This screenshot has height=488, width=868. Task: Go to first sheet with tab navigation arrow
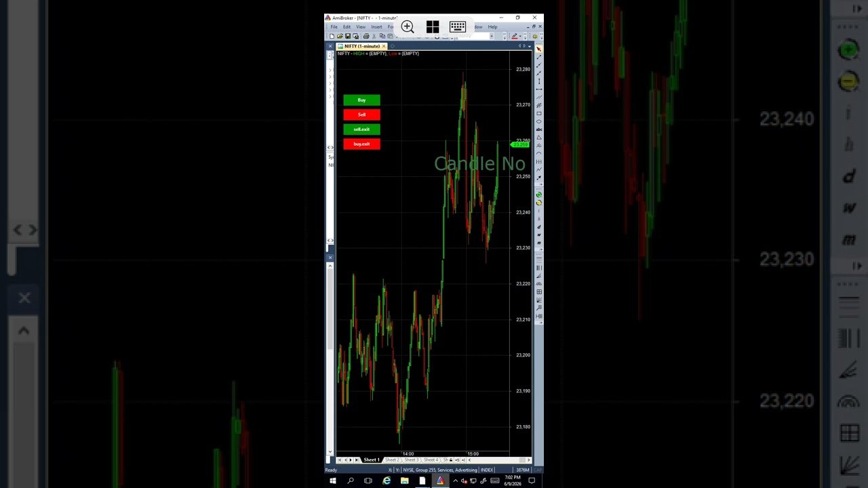(x=339, y=460)
